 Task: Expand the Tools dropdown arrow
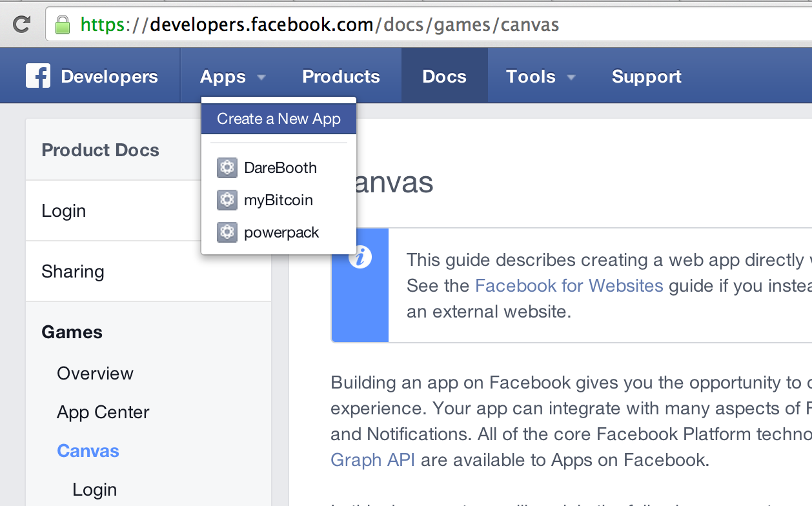click(571, 77)
